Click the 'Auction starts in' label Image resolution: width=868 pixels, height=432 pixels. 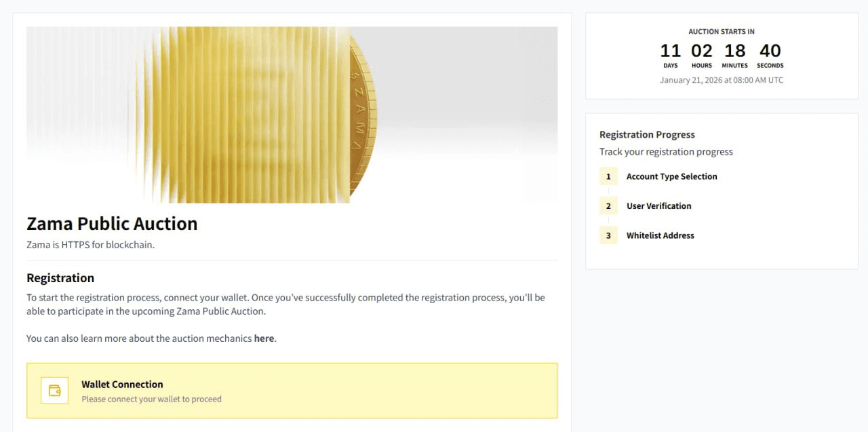pos(722,32)
